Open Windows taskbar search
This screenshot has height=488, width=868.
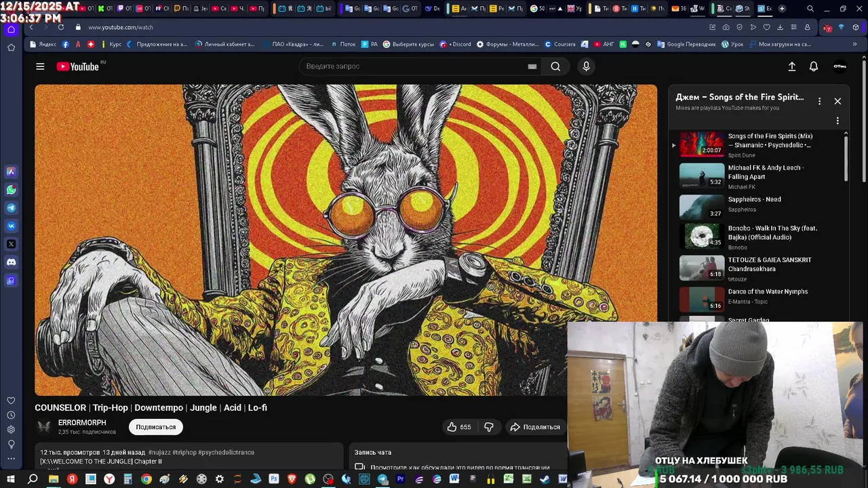pyautogui.click(x=33, y=479)
